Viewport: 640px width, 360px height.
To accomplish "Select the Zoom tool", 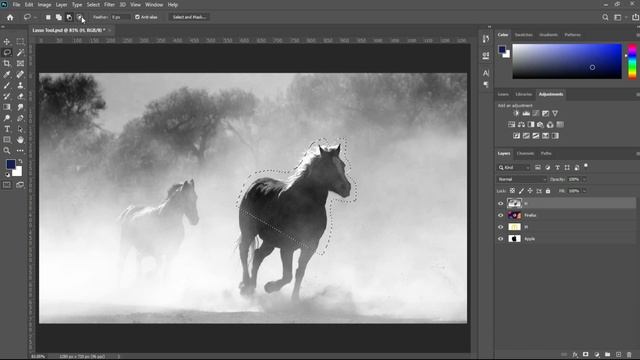I will click(x=7, y=151).
